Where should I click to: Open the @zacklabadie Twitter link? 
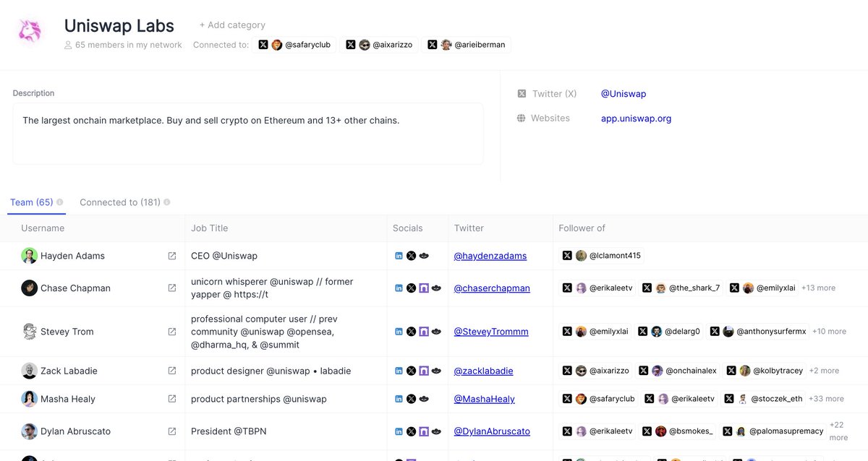484,371
